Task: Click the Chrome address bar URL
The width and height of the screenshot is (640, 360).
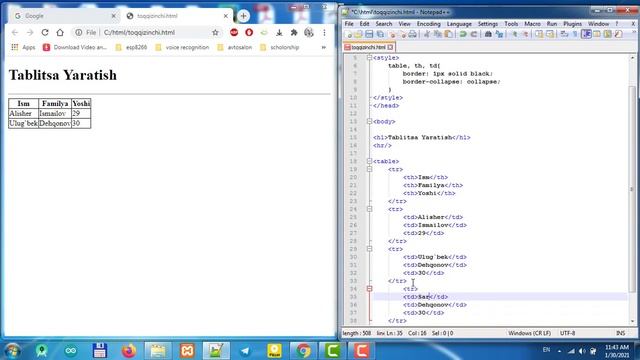Action: tap(139, 32)
